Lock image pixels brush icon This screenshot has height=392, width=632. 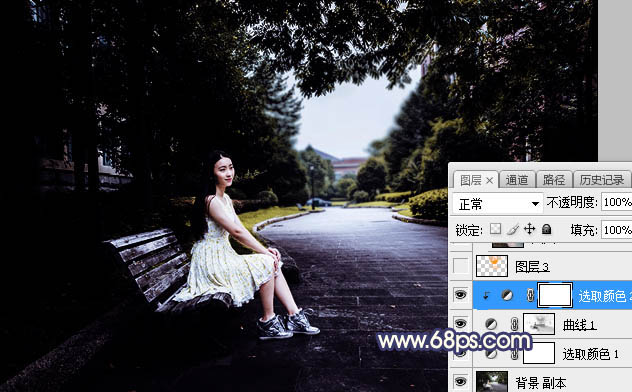[513, 229]
